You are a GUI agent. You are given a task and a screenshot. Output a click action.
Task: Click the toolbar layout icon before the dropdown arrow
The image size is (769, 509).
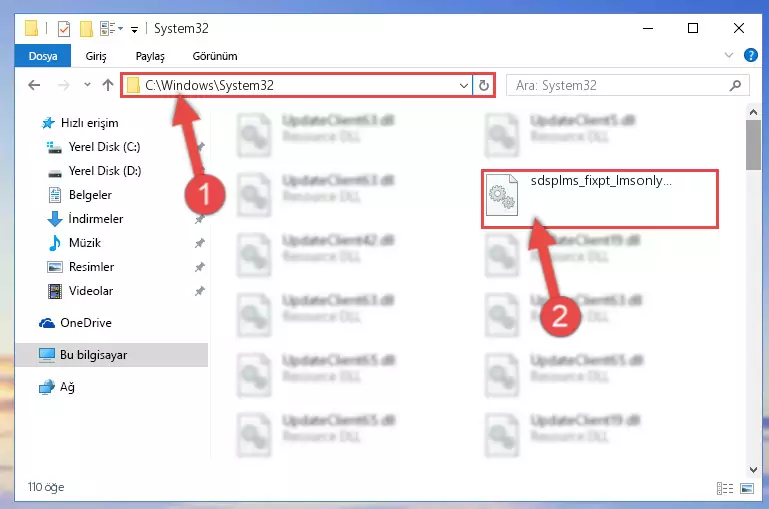click(107, 28)
